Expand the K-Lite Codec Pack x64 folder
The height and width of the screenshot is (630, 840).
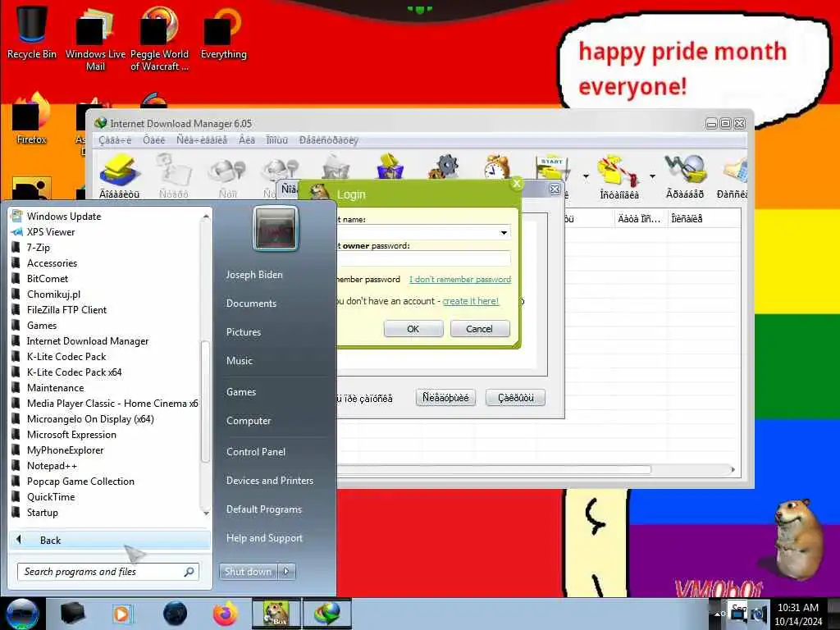[75, 372]
